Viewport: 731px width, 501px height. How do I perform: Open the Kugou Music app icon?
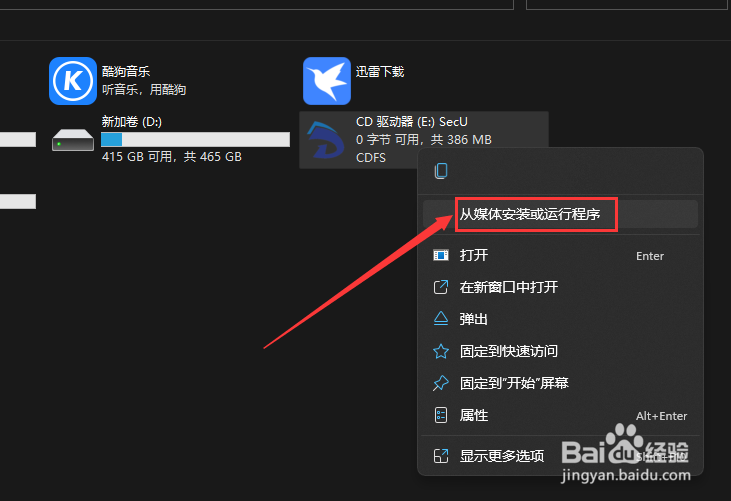(73, 81)
